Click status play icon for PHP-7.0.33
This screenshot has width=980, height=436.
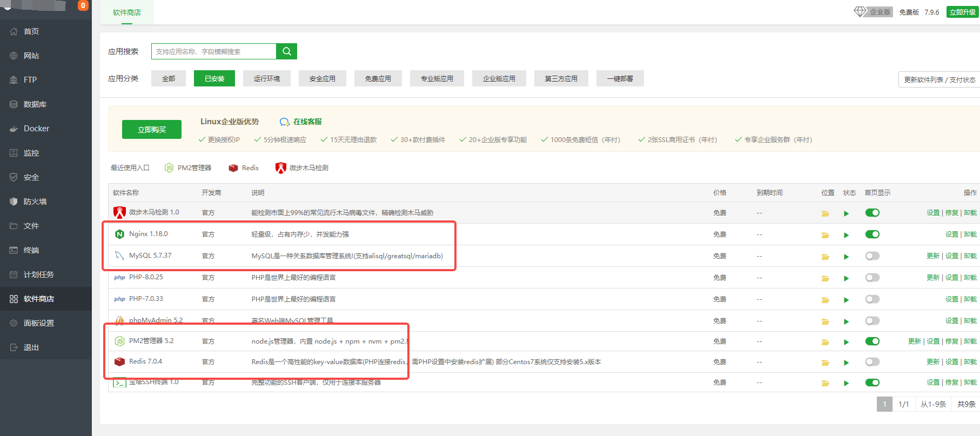(x=847, y=300)
